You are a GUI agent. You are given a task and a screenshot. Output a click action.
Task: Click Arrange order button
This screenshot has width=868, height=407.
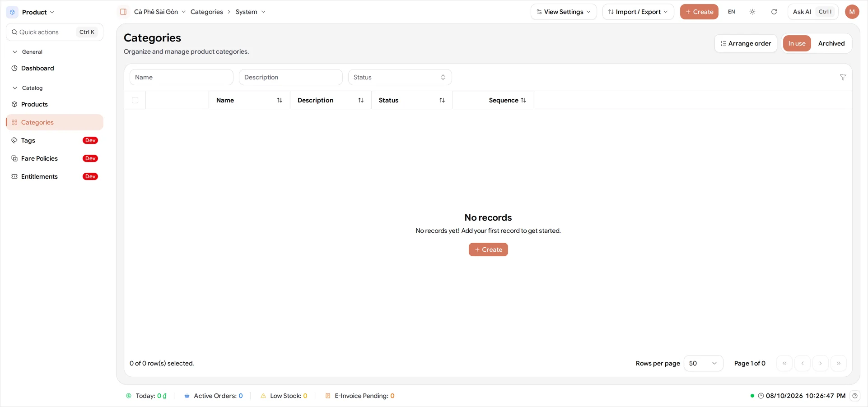[746, 43]
